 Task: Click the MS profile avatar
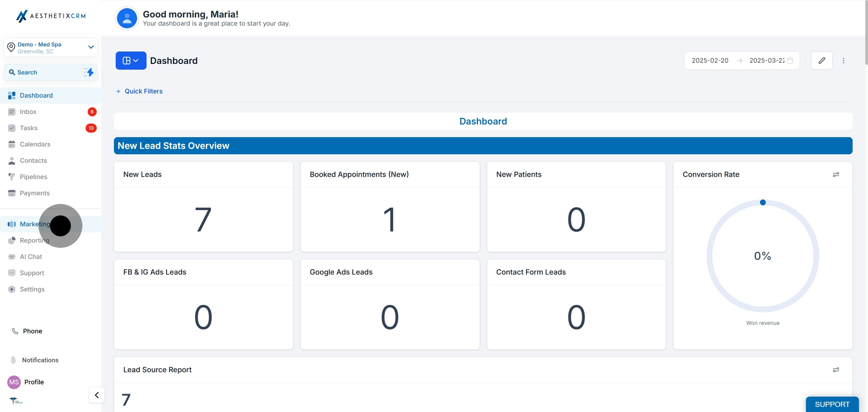pos(14,382)
